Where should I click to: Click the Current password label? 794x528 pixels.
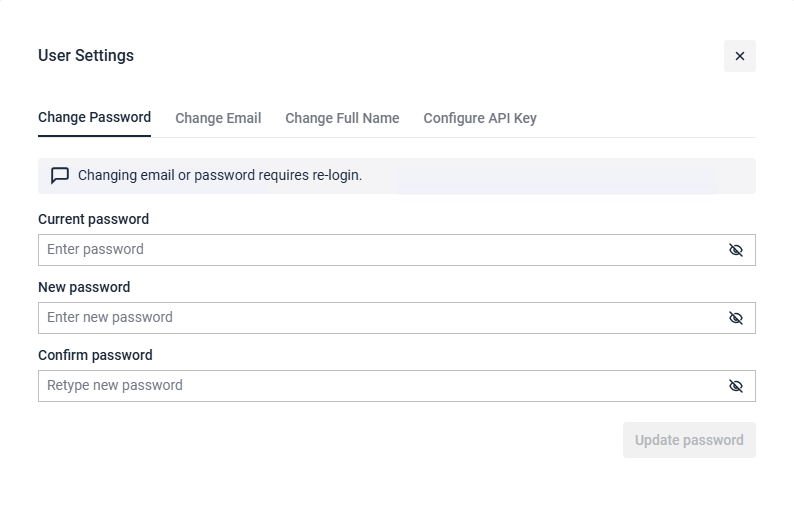[x=93, y=219]
